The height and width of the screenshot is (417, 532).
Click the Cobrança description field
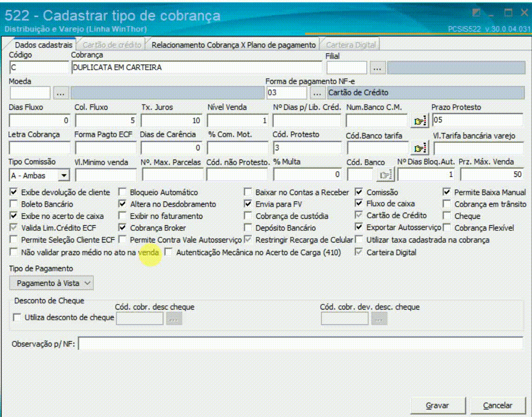click(196, 67)
